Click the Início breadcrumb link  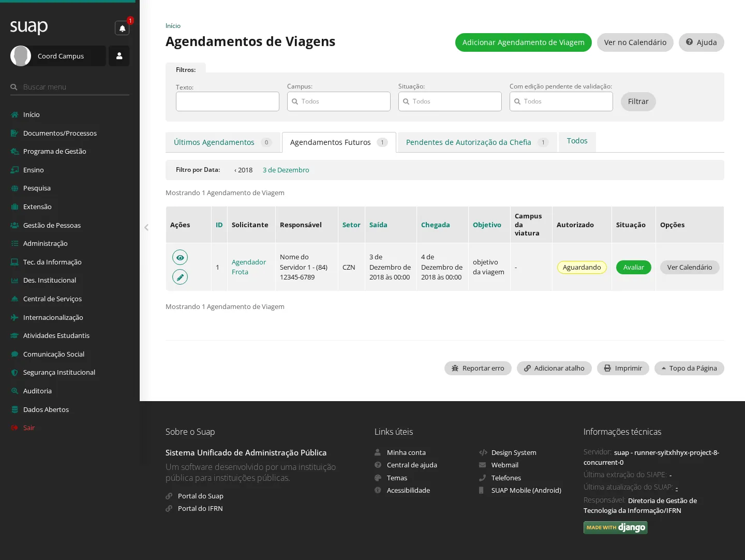point(173,25)
